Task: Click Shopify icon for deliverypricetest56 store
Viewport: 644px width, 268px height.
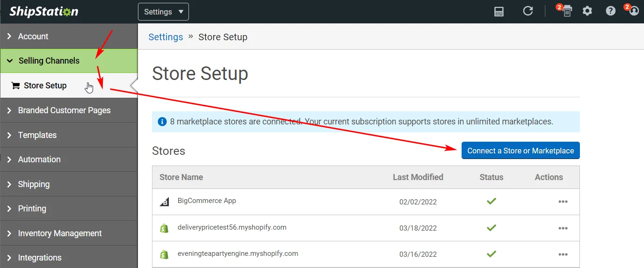Action: pos(164,228)
